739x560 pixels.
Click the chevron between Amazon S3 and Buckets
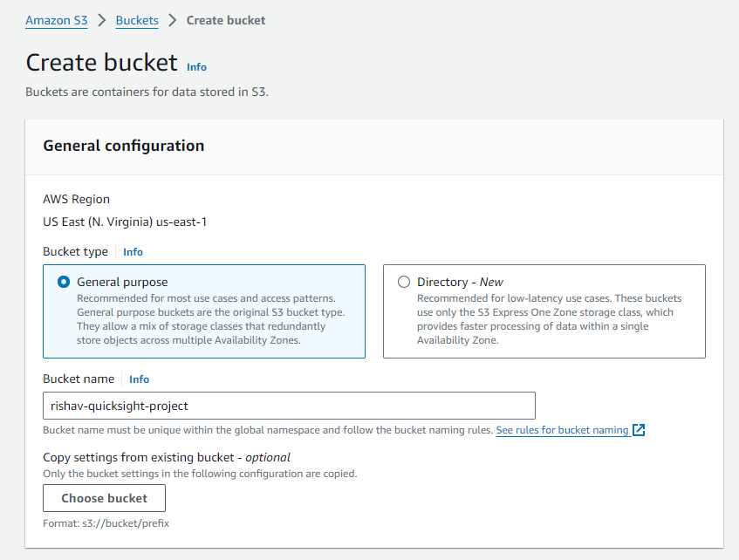pyautogui.click(x=101, y=20)
